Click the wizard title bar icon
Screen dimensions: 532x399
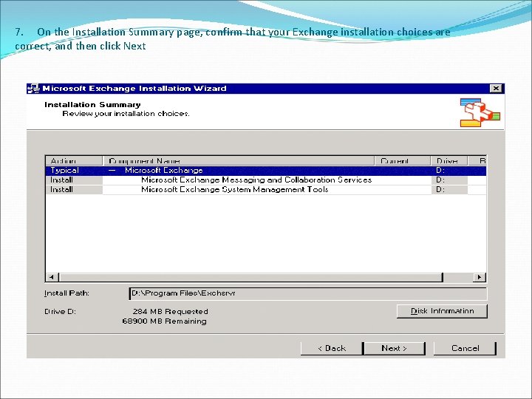click(x=33, y=89)
